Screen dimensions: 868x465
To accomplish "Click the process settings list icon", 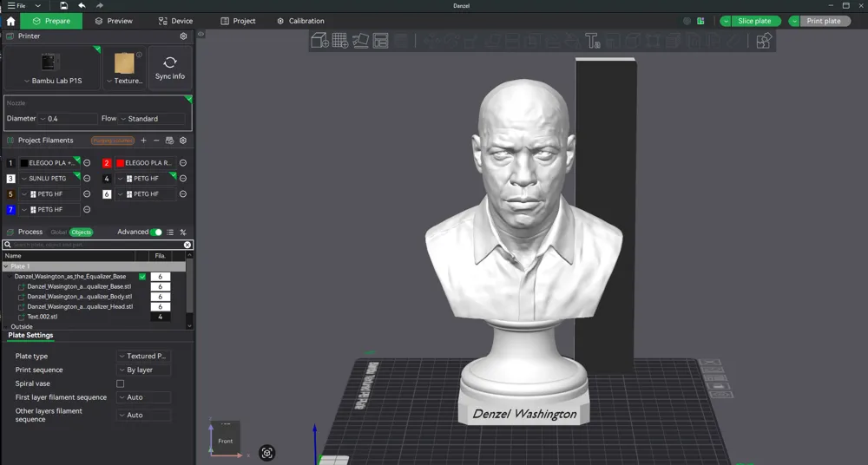I will tap(170, 232).
